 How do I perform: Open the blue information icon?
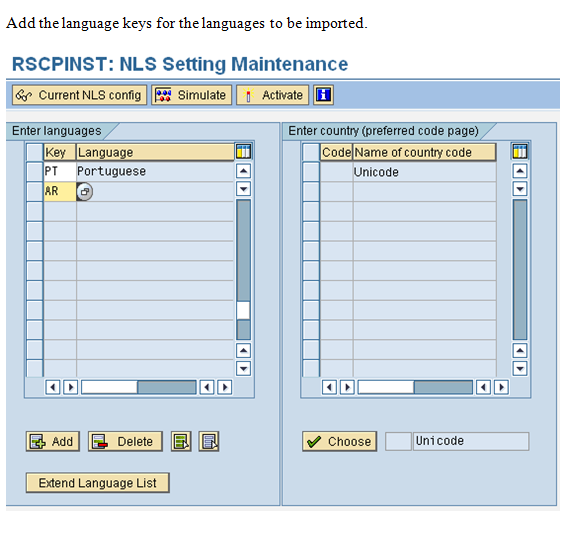coord(323,95)
